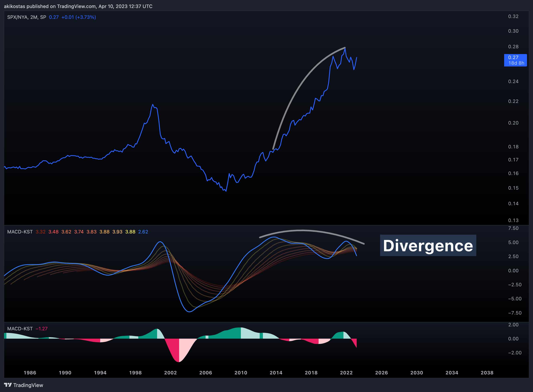Click the 18d 8h countdown label
This screenshot has height=392, width=533.
click(516, 63)
